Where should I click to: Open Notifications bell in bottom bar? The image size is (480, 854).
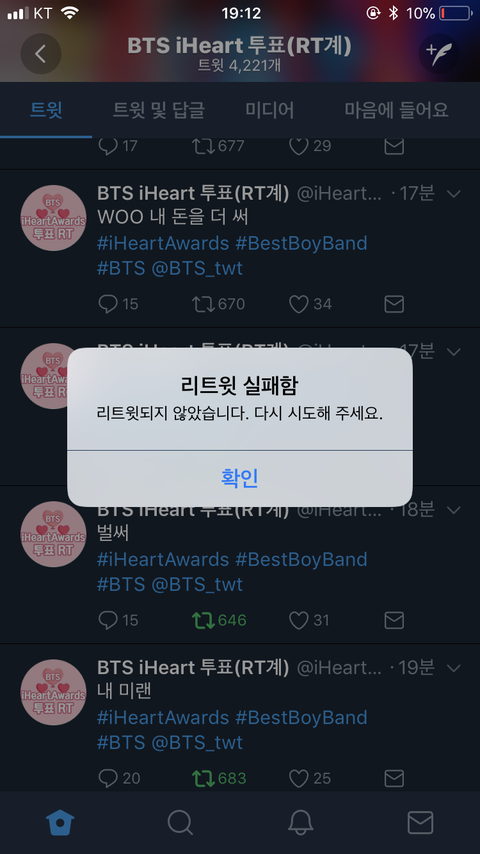(300, 822)
